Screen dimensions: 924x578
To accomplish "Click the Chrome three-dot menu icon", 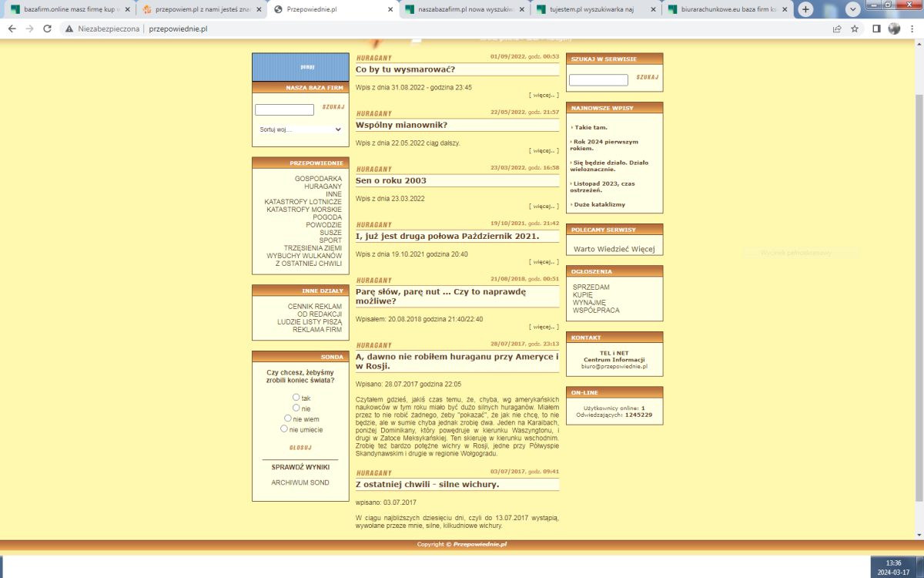I will point(912,29).
